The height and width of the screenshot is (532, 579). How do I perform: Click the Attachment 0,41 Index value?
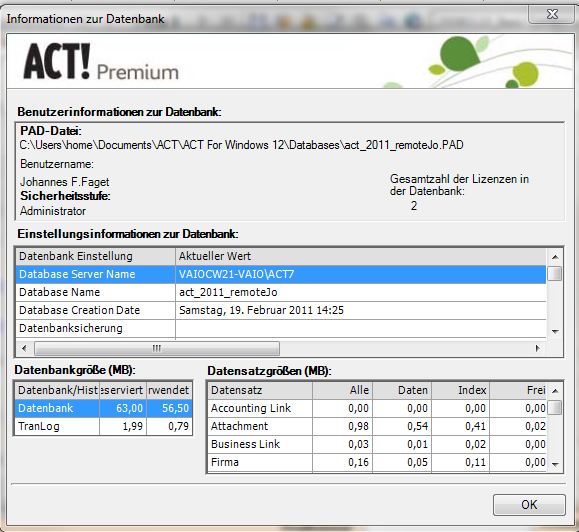pyautogui.click(x=460, y=426)
